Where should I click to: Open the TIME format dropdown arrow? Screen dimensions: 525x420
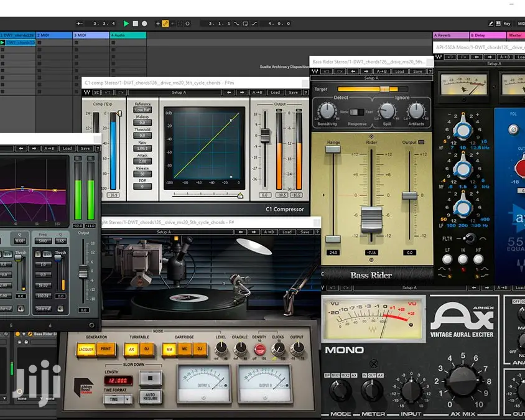128,399
